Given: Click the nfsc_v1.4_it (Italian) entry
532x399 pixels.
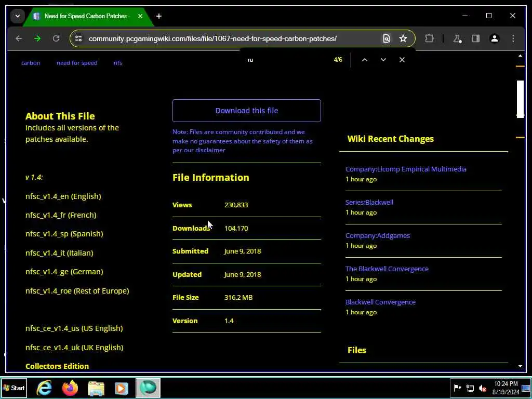Looking at the screenshot, I should 59,253.
